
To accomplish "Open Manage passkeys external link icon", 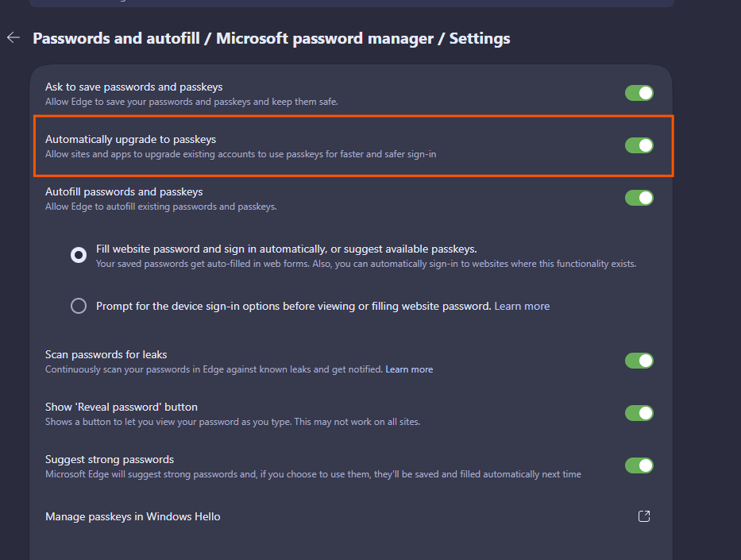I will pyautogui.click(x=643, y=516).
